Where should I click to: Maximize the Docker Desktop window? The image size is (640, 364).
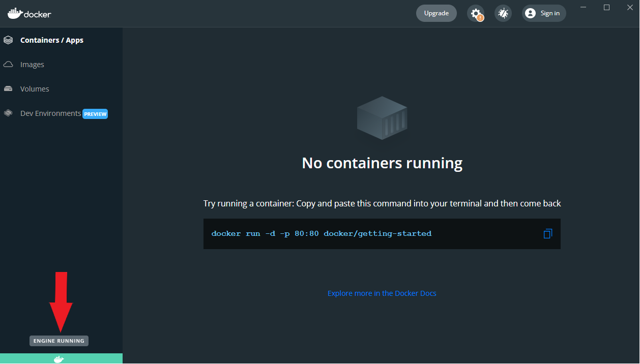point(606,7)
